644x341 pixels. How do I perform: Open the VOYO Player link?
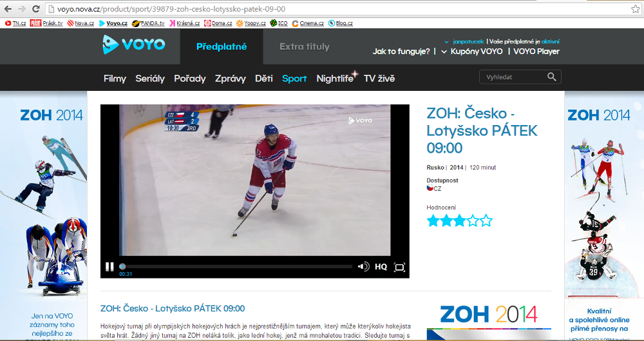tap(536, 52)
